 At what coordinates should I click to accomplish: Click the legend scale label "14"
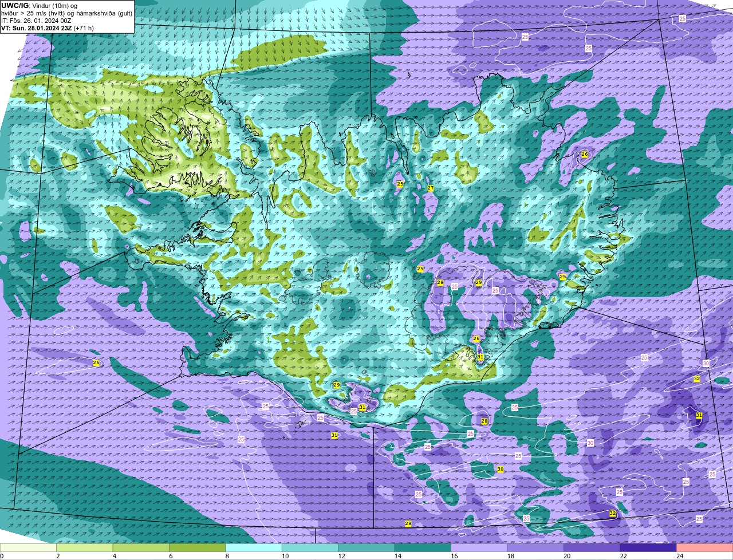click(397, 556)
